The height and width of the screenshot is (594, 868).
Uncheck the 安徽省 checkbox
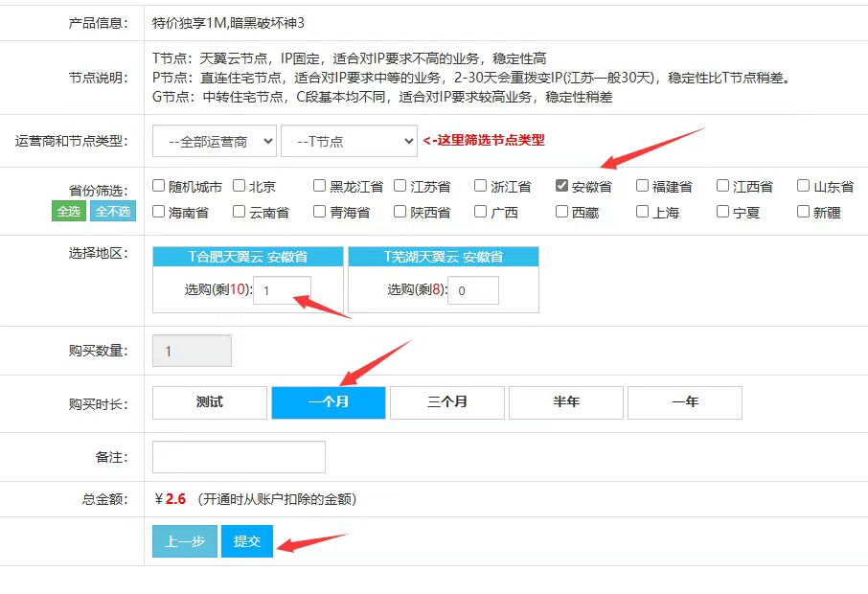[x=562, y=186]
